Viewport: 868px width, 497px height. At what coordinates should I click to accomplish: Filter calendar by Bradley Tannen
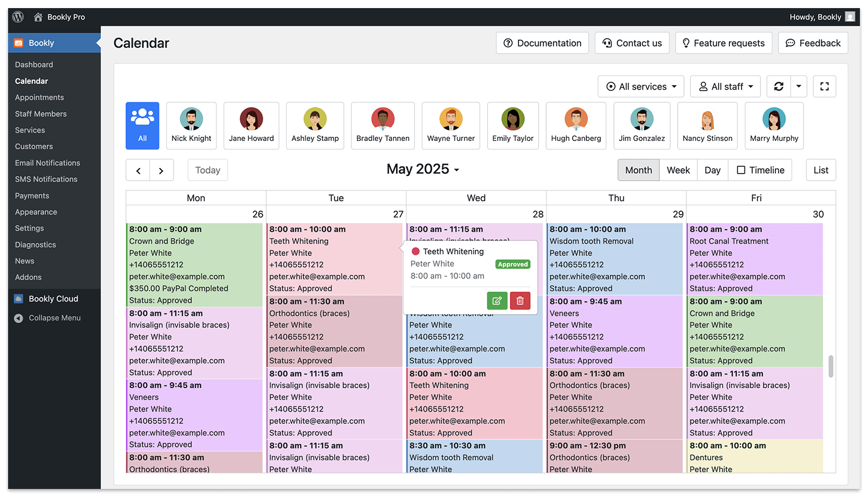tap(383, 126)
